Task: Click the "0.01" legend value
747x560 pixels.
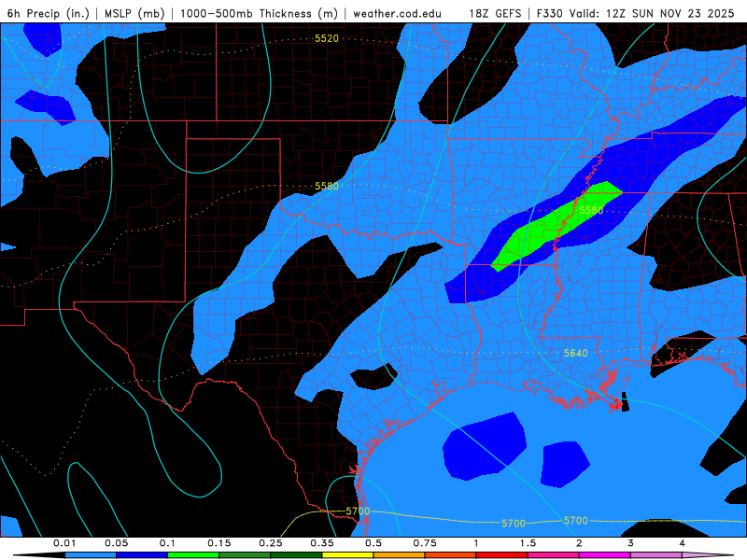Action: (64, 543)
